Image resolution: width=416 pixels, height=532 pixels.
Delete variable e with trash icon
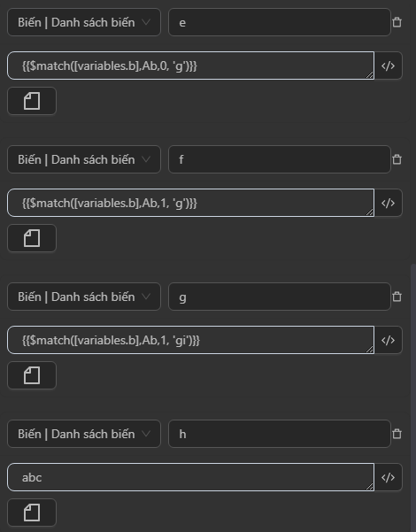coord(397,22)
